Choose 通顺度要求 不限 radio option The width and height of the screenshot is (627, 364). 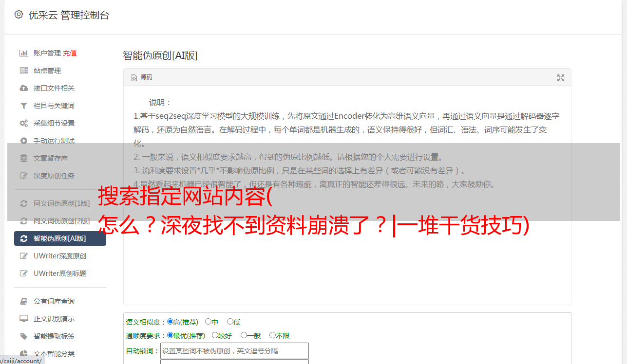pyautogui.click(x=272, y=335)
